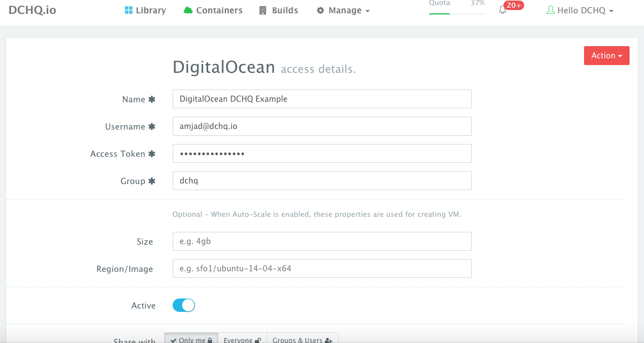Select Groups & Users sharing option
This screenshot has height=343, width=644.
coord(302,339)
